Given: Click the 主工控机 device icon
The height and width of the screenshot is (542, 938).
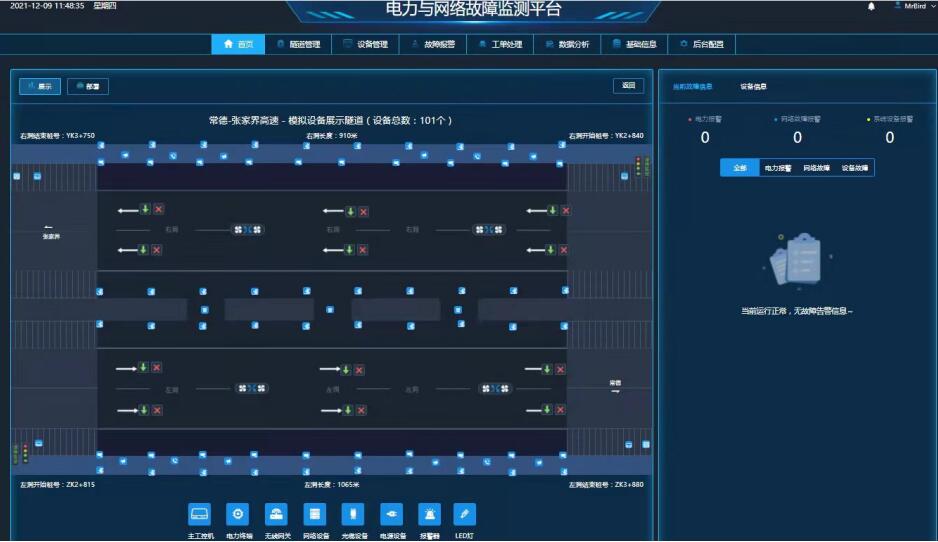Looking at the screenshot, I should click(x=200, y=514).
